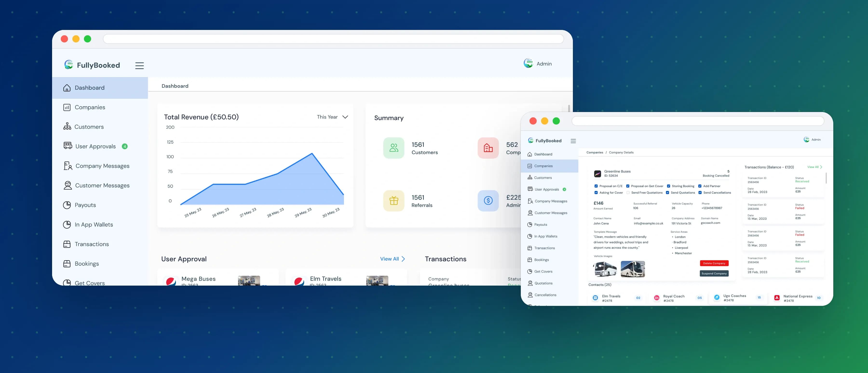Click the scrollbar beside the Summary panel
The height and width of the screenshot is (373, 868).
[569, 108]
